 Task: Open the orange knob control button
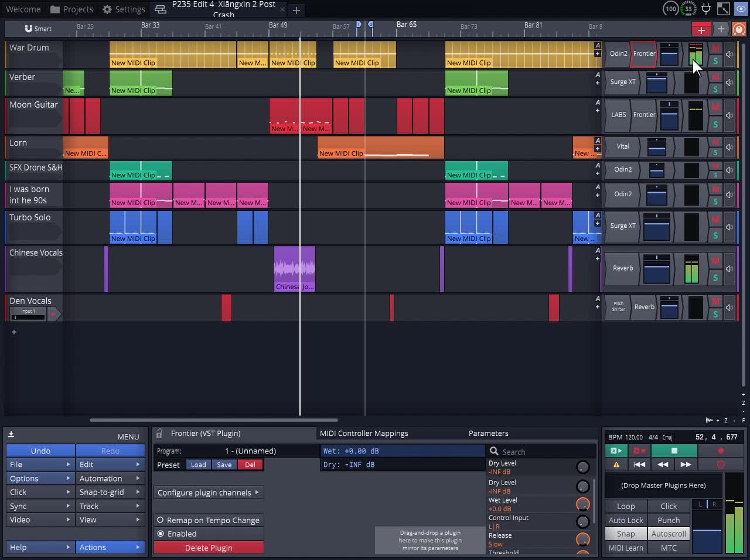[x=739, y=29]
